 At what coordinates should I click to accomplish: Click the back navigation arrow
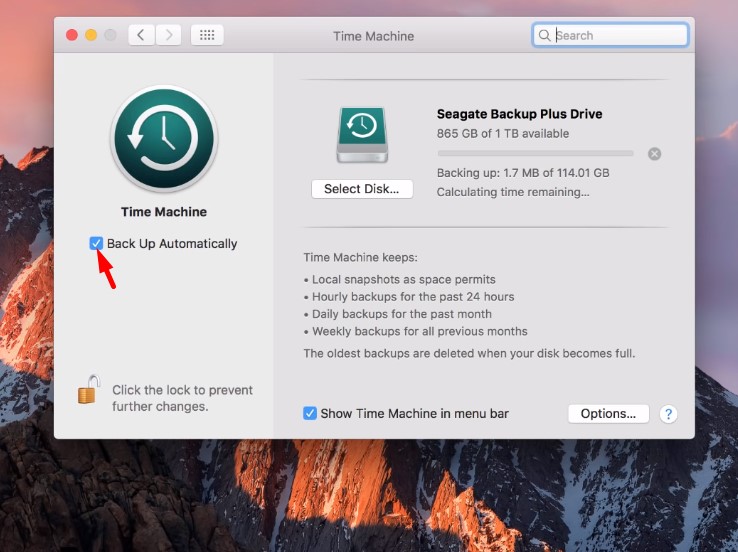click(141, 35)
